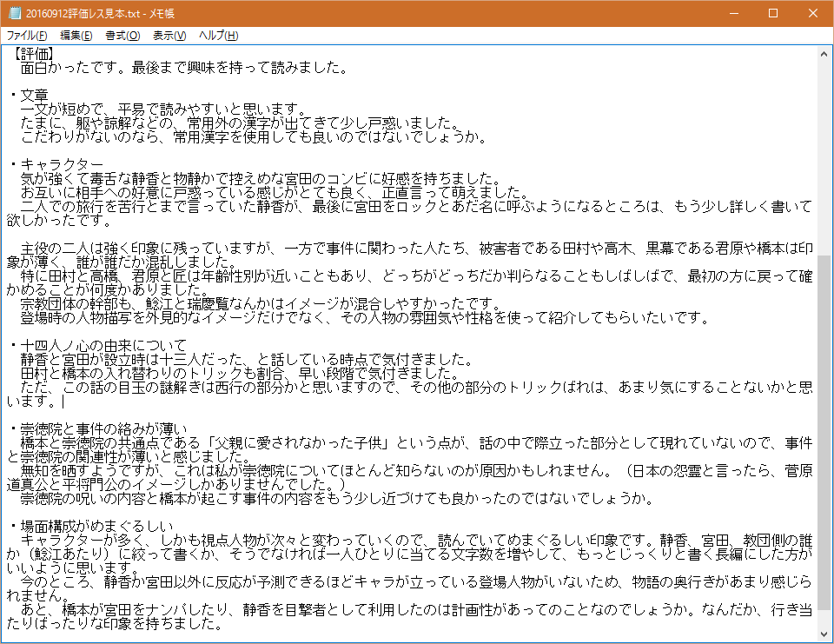The image size is (834, 644).
Task: Click the ・崇徳院と事件の絡みが薄い heading
Action: tap(97, 429)
